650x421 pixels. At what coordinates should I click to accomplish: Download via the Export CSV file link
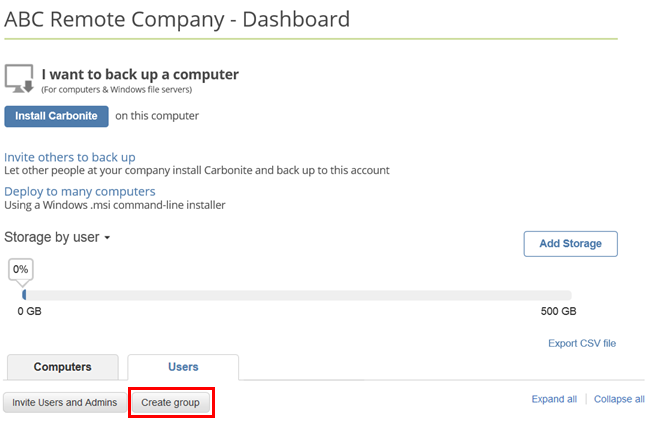tap(582, 343)
